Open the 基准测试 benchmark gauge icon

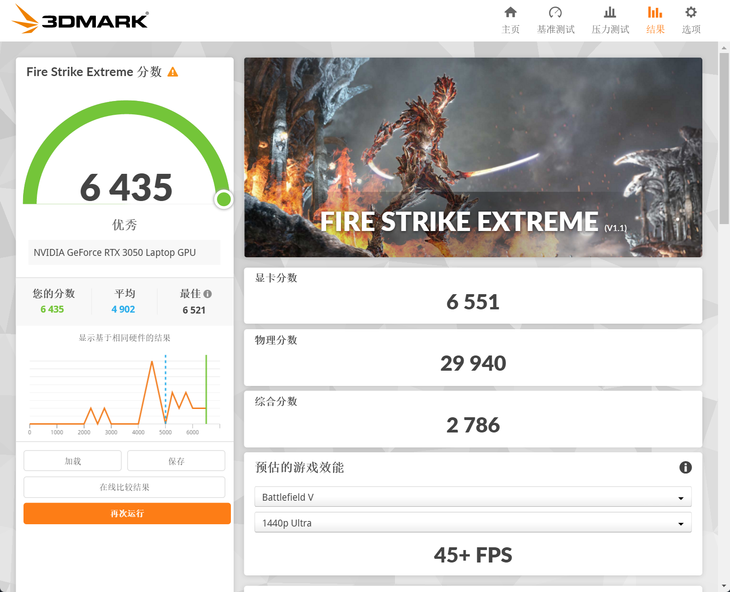coord(555,13)
